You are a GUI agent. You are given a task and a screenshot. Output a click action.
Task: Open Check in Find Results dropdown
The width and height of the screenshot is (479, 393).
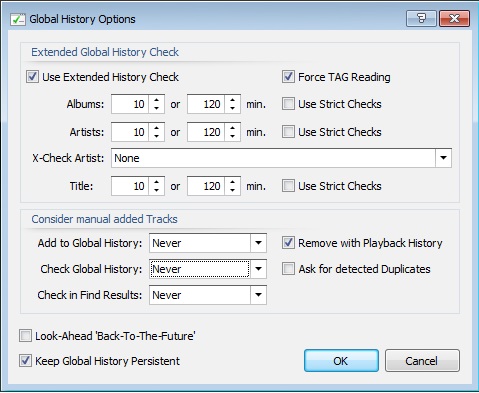click(x=258, y=295)
